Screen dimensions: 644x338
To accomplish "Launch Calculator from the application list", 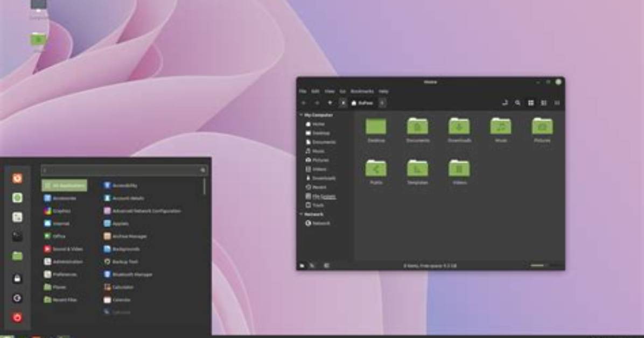I will coord(118,287).
